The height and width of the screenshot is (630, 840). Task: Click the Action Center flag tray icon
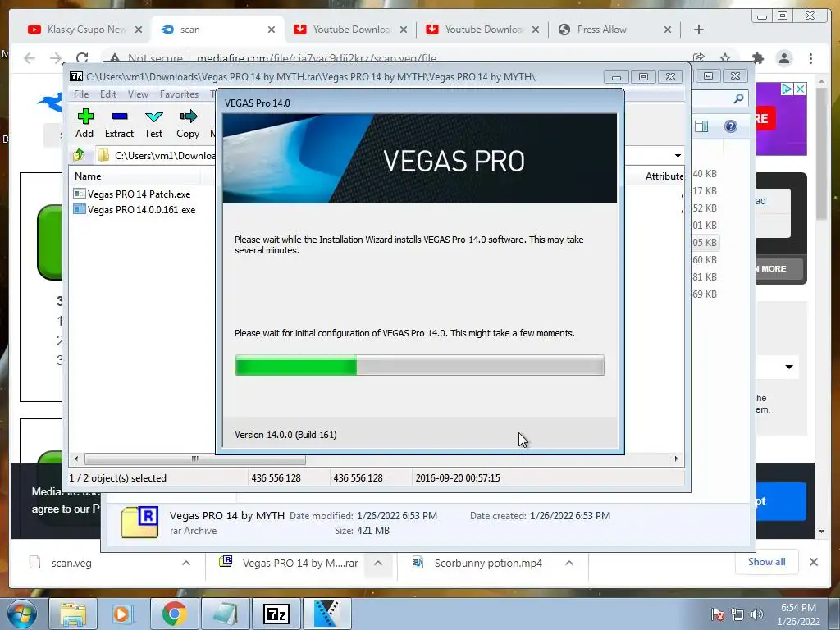[717, 614]
